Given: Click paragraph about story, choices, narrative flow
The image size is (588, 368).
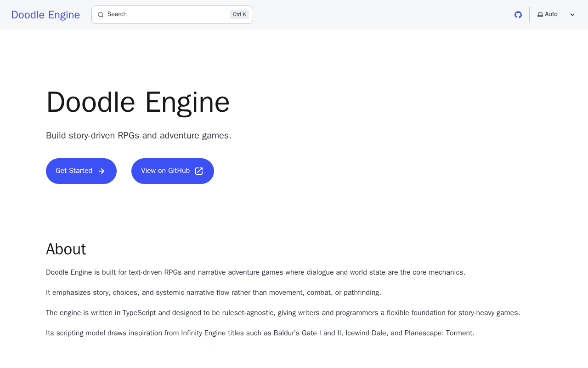Looking at the screenshot, I should [214, 293].
